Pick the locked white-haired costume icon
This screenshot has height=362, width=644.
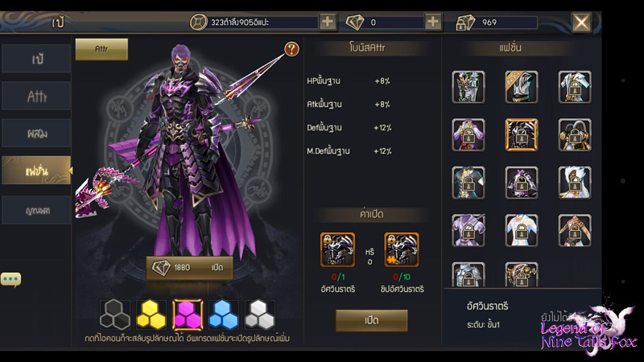click(575, 183)
